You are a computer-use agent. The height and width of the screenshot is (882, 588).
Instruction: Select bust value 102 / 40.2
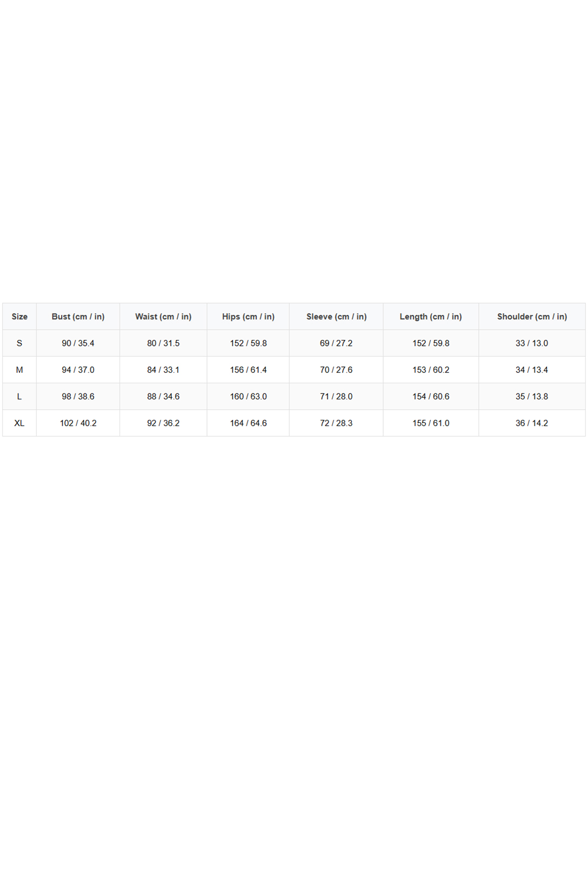click(x=78, y=423)
